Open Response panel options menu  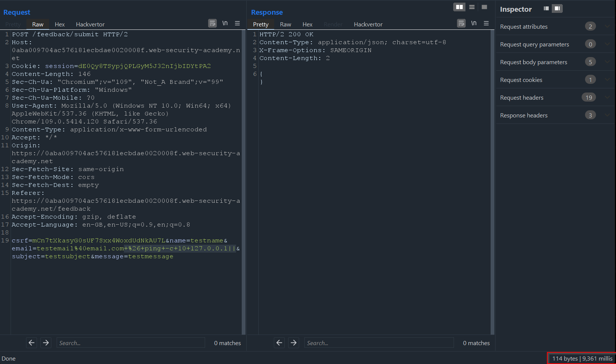(486, 23)
